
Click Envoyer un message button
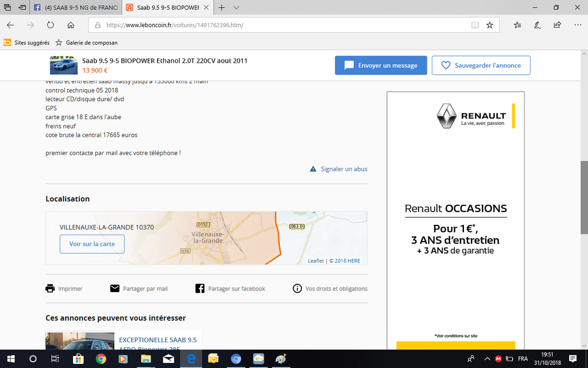[381, 66]
